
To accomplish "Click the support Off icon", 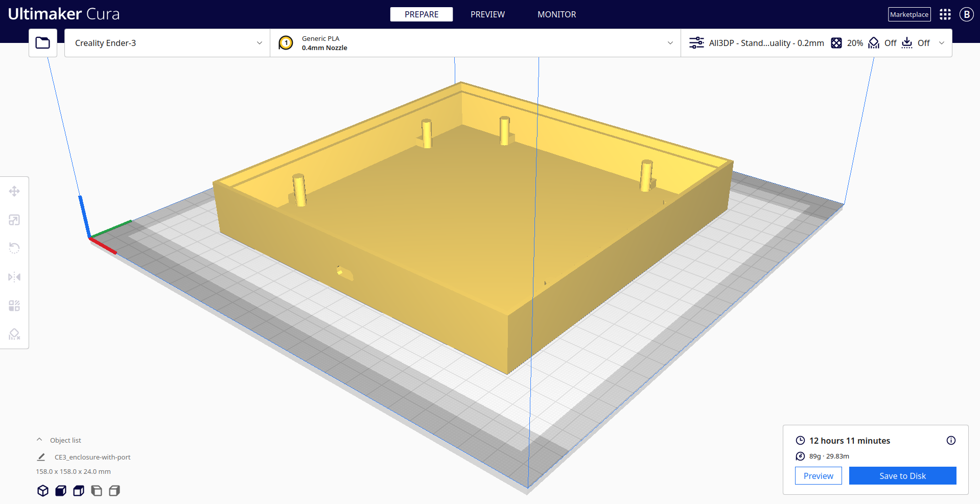I will (x=874, y=43).
